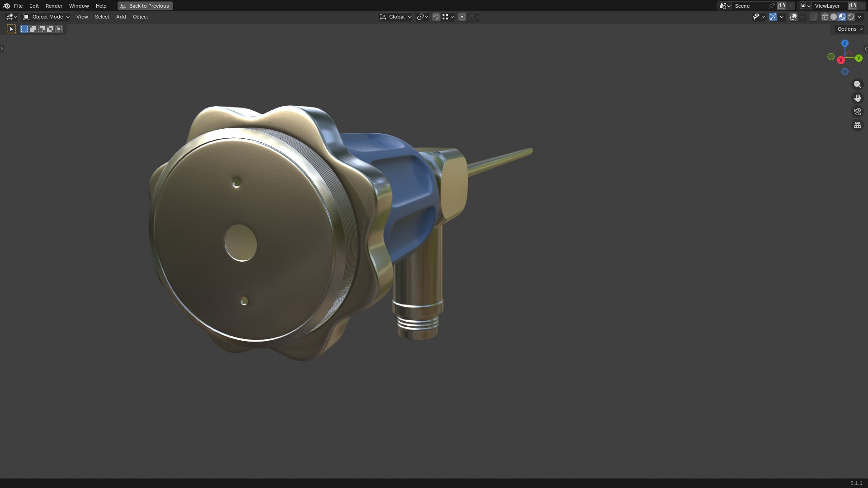The width and height of the screenshot is (868, 488).
Task: Open the scene browse dropdown icon
Action: tap(725, 6)
